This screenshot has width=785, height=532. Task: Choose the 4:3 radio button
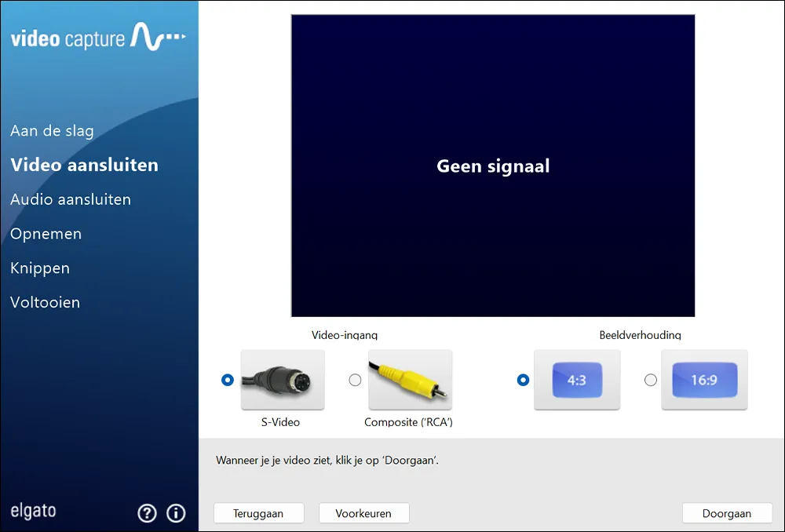pyautogui.click(x=523, y=380)
